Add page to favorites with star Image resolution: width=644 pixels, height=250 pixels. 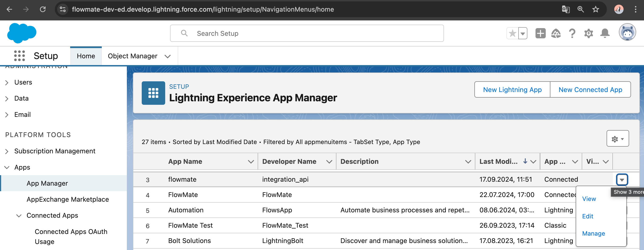pyautogui.click(x=512, y=33)
